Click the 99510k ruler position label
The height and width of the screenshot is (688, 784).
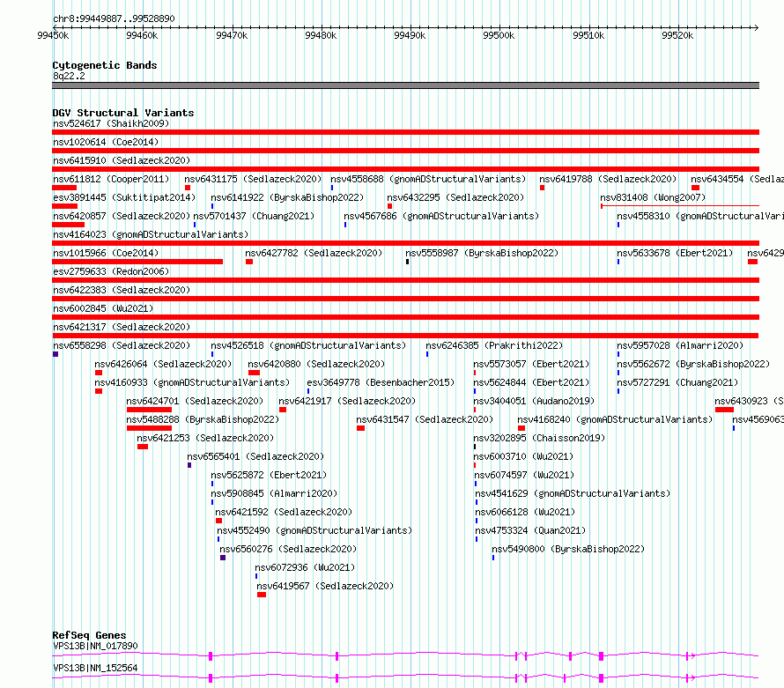pyautogui.click(x=588, y=35)
